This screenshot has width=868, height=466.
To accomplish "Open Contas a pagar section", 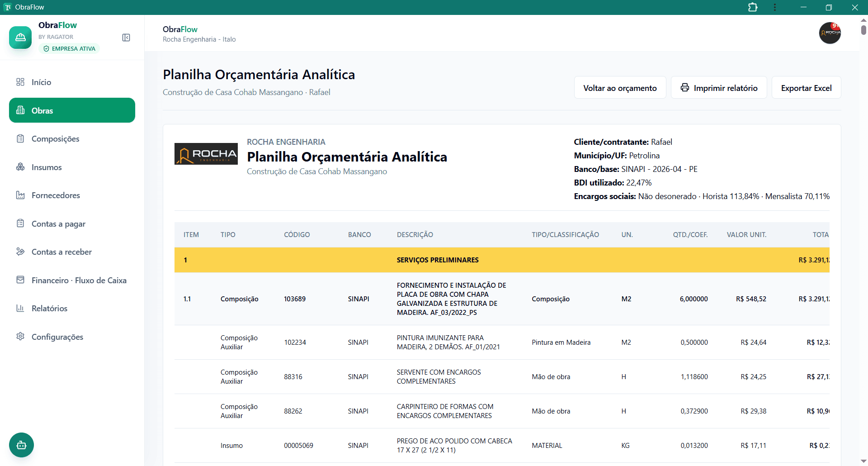I will coord(72,223).
